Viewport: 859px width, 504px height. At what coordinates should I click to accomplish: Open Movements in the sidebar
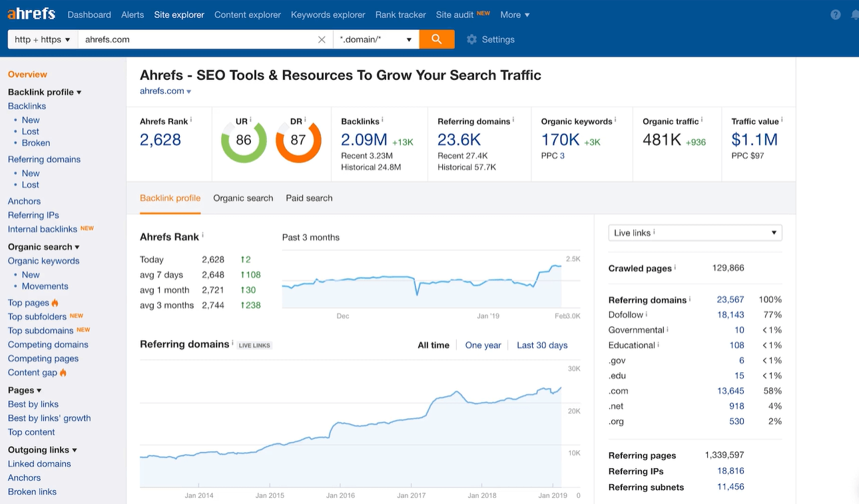point(45,286)
